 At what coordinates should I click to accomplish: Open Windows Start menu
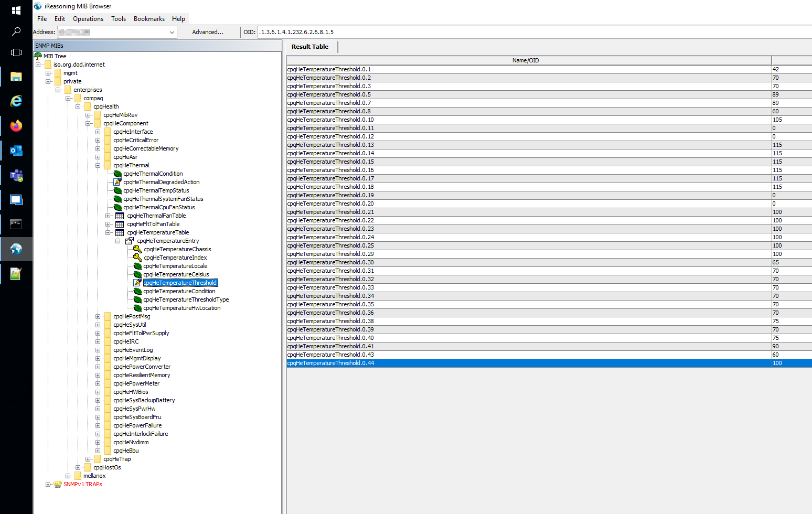(x=16, y=10)
